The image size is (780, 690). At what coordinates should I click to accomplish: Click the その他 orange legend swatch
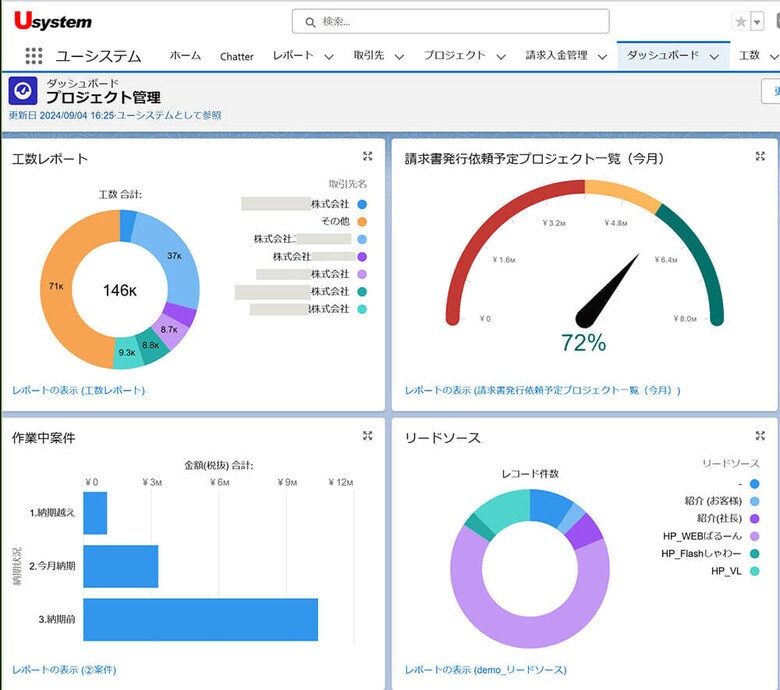pyautogui.click(x=362, y=221)
